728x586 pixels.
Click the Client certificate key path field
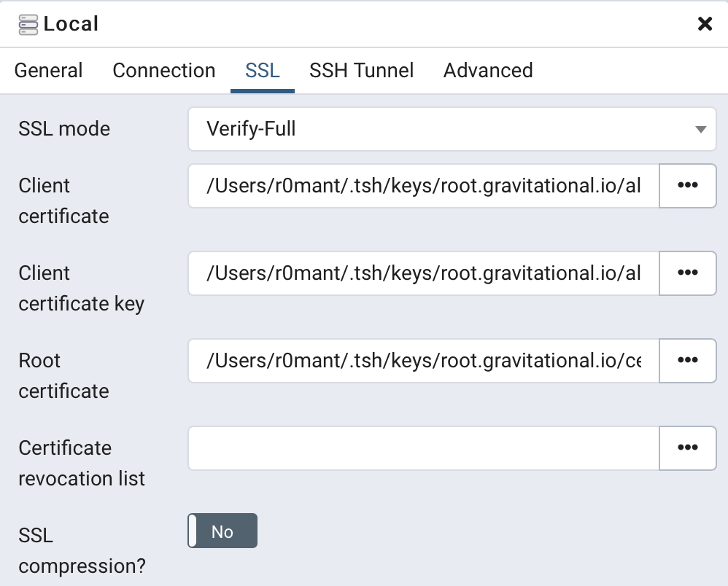coord(423,273)
